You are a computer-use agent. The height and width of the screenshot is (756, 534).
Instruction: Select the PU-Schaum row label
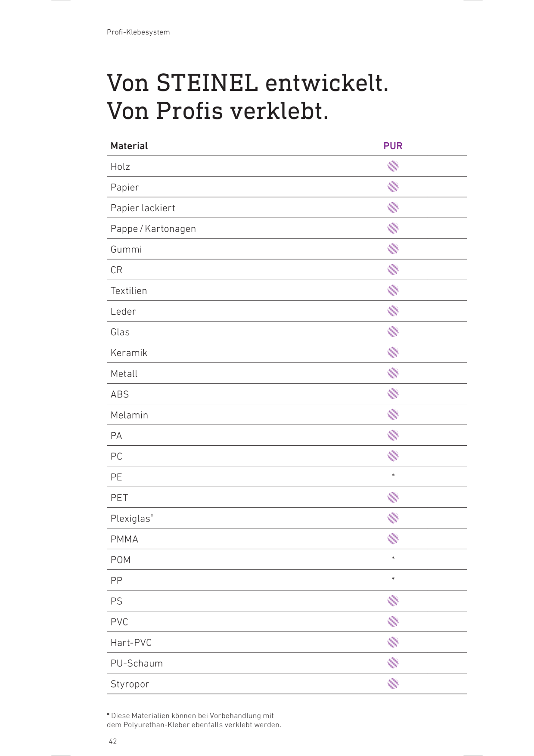pyautogui.click(x=137, y=663)
